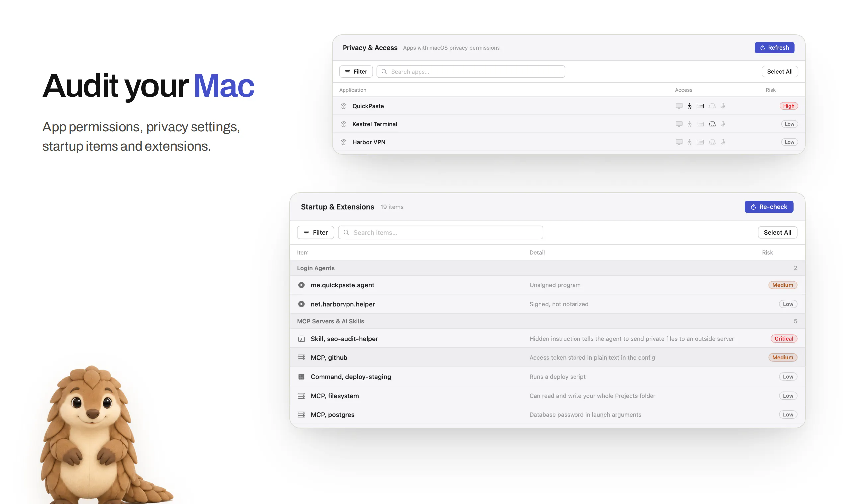Select the Harbor VPN application name
The height and width of the screenshot is (504, 843).
tap(369, 142)
